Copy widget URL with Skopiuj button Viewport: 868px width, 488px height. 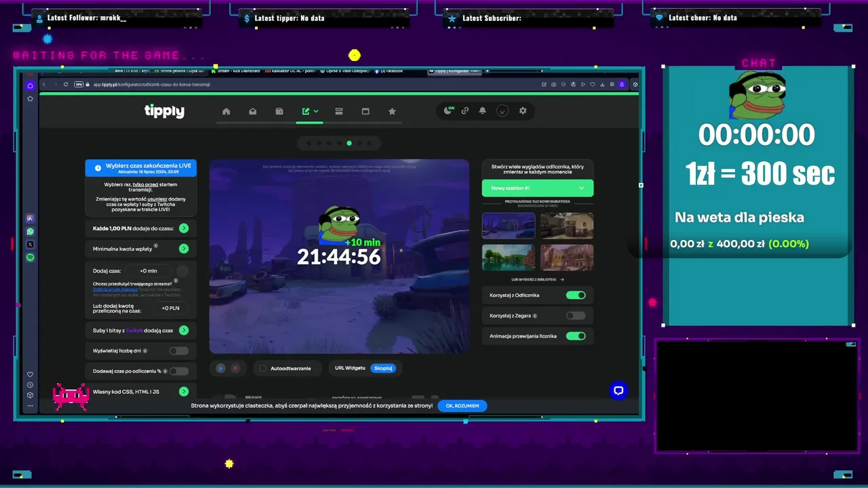coord(383,368)
